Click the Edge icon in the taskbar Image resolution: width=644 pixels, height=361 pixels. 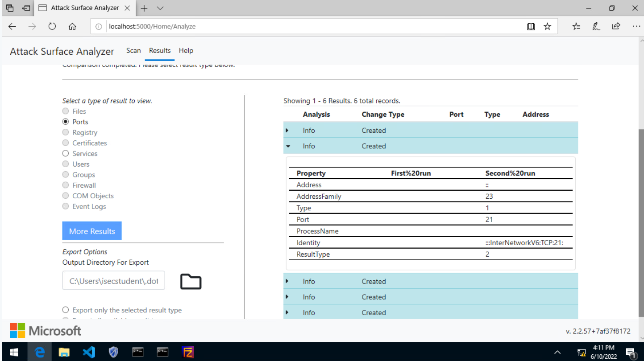(40, 352)
